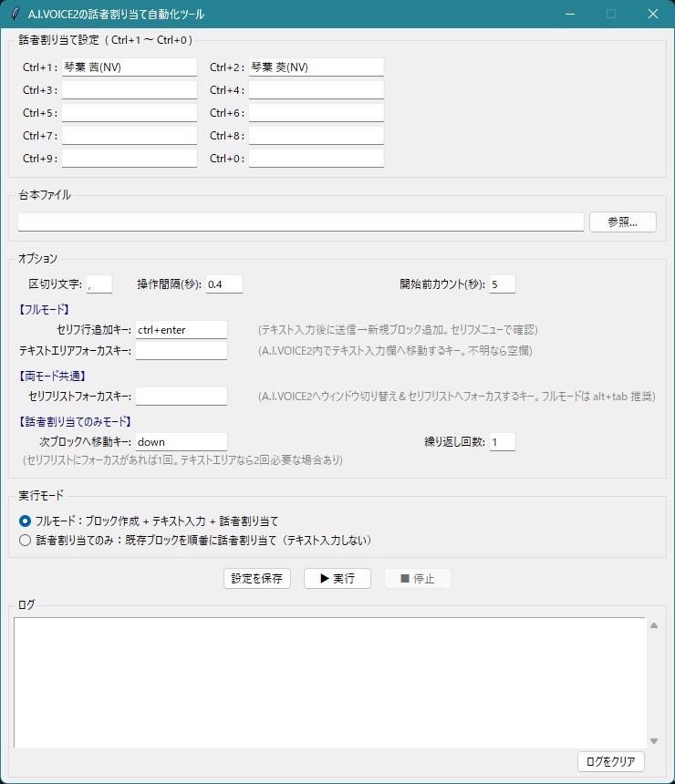
Task: Minimize the A.I.VOICE2 tool window
Action: 569,14
